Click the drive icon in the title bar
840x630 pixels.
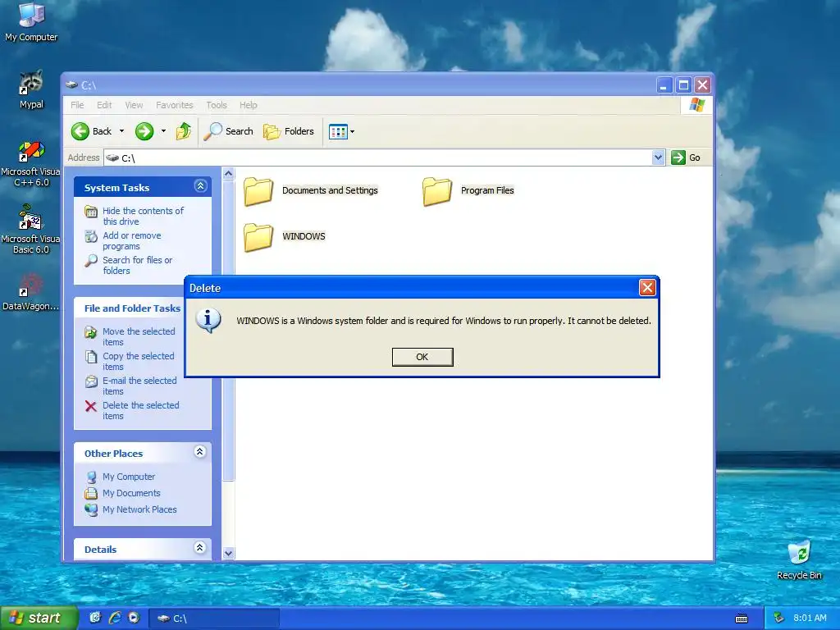[x=72, y=84]
